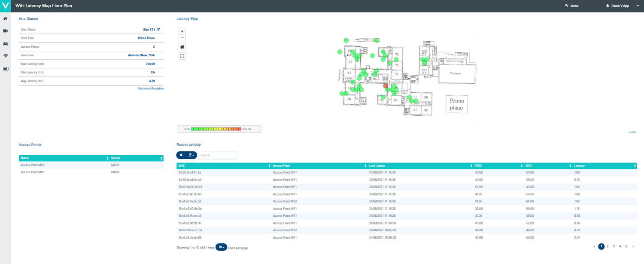Open the battery section in the sidebar
Image resolution: width=644 pixels, height=264 pixels.
click(x=6, y=69)
